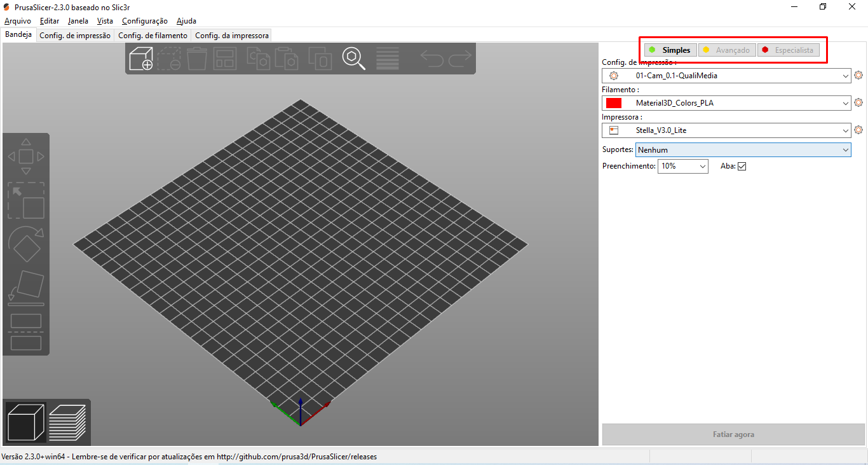Click the Delete all trash icon
868x465 pixels.
198,59
